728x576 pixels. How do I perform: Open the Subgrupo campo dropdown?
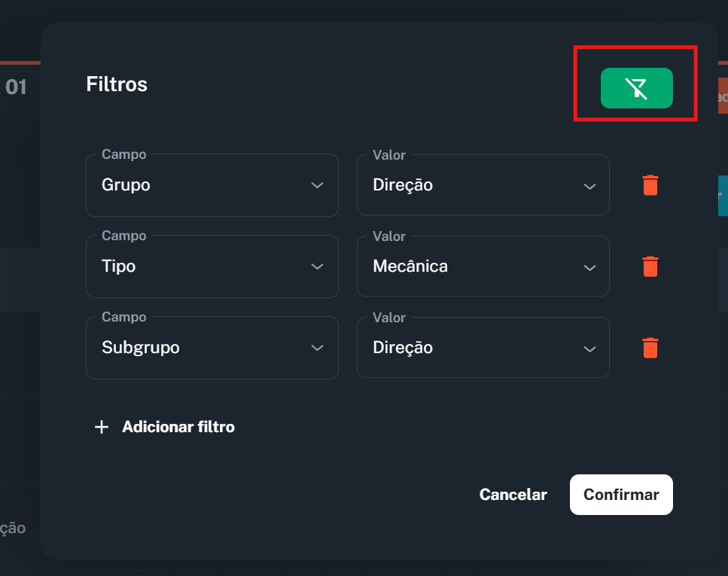pos(212,348)
